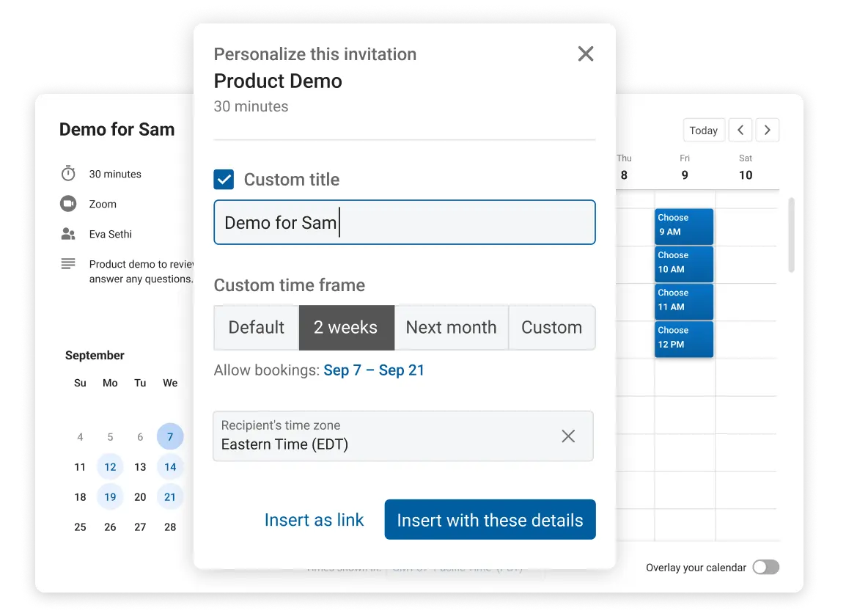Clear the recipient's time zone field
This screenshot has width=868, height=616.
point(568,436)
